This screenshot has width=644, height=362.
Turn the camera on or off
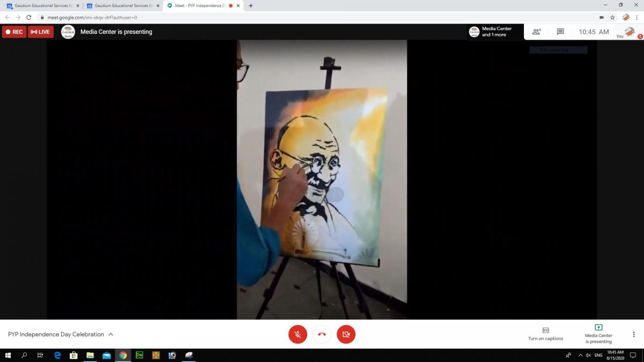(x=346, y=334)
